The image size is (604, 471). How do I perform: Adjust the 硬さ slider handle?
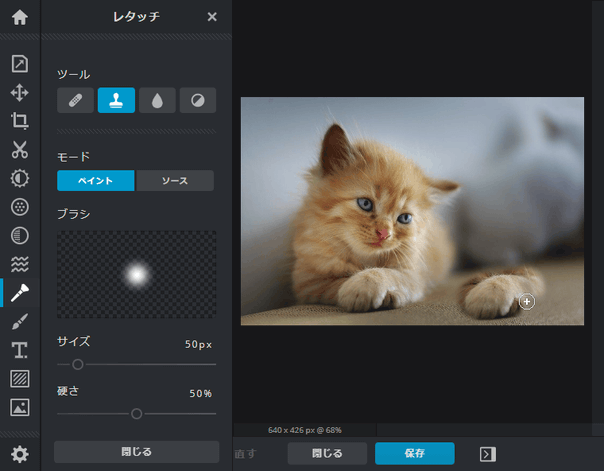click(136, 414)
